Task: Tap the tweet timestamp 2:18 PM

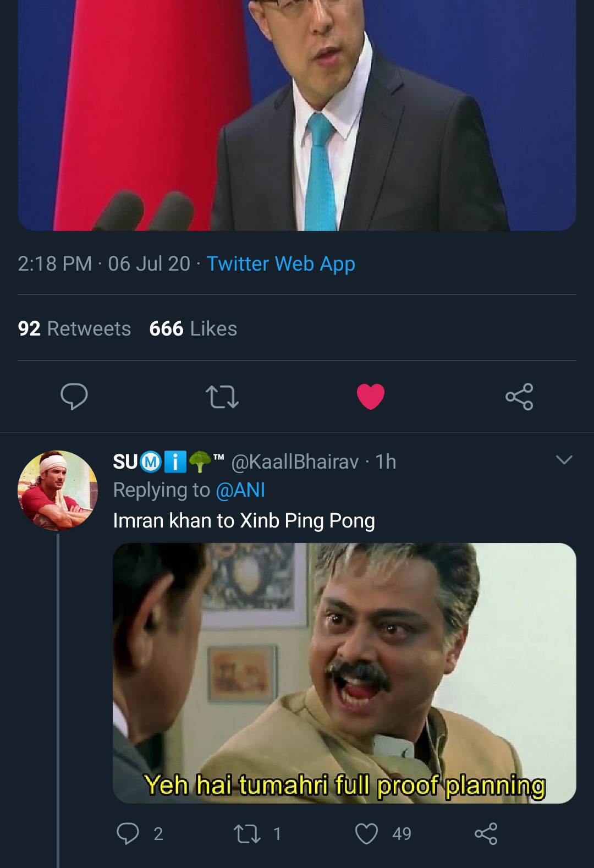Action: [x=54, y=264]
